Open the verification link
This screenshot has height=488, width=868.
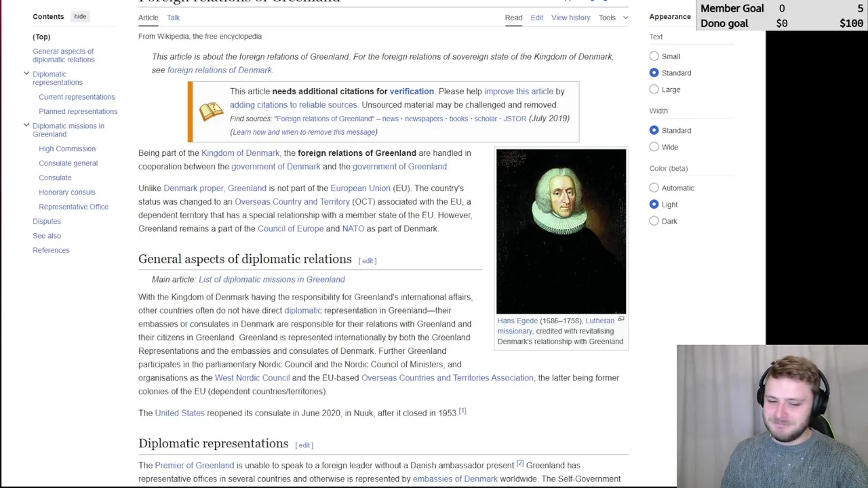click(412, 91)
